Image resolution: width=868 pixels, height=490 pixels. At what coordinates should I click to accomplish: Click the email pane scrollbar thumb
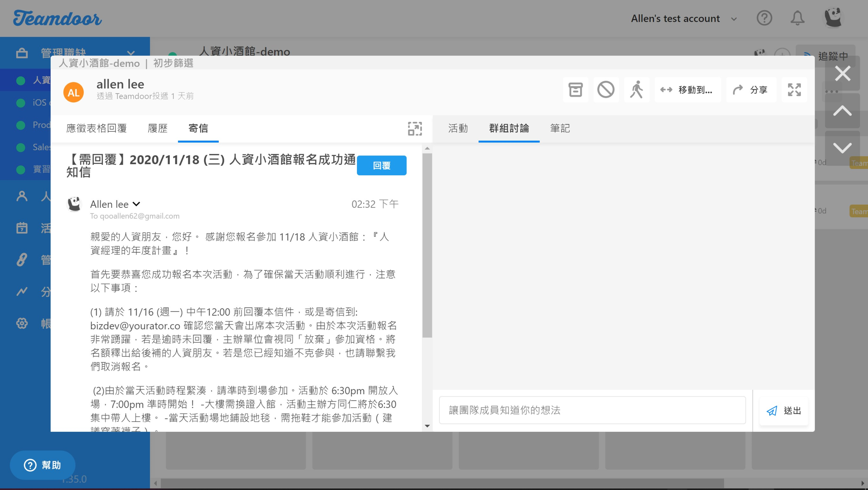pos(427,245)
